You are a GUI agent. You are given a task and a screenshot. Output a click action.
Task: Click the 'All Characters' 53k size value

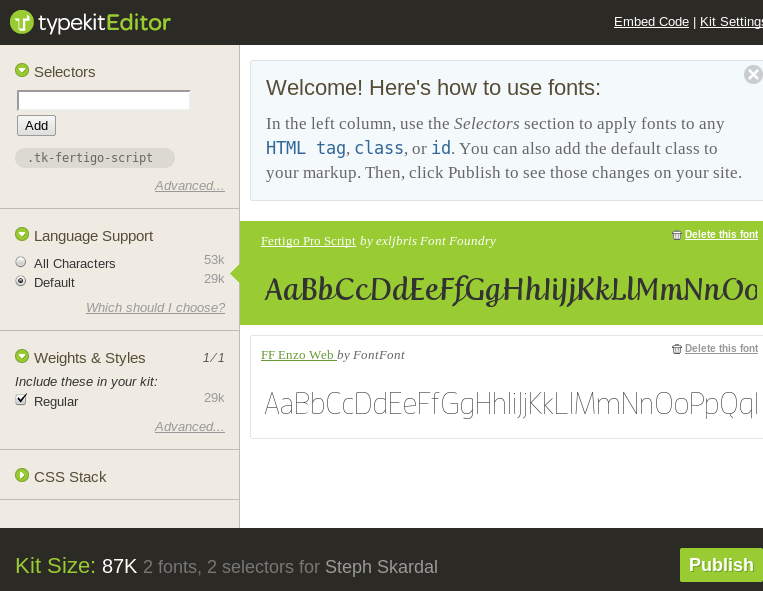pyautogui.click(x=214, y=260)
